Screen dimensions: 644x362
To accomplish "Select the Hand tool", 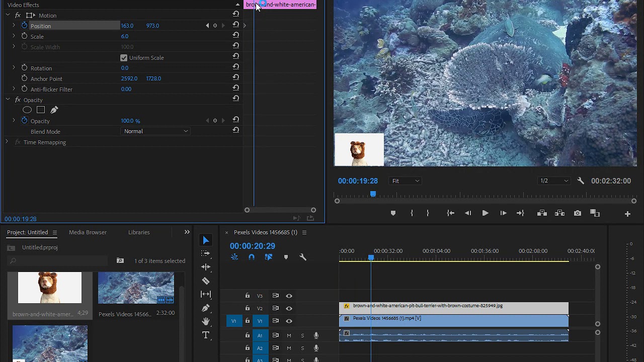I will [206, 322].
